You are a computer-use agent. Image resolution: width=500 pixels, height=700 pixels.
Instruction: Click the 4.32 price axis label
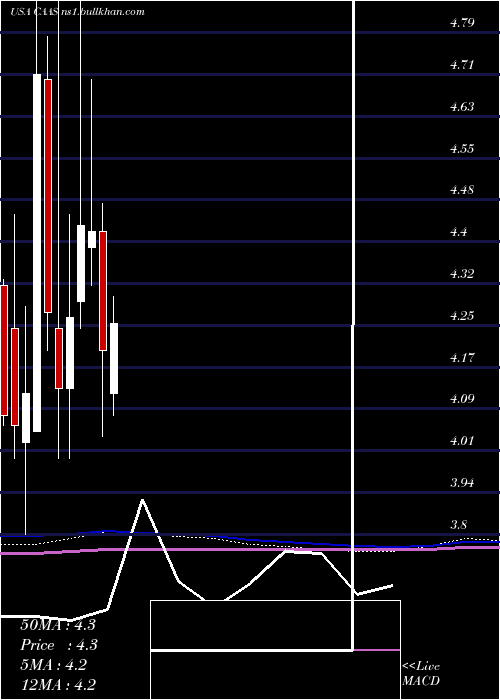[x=462, y=274]
